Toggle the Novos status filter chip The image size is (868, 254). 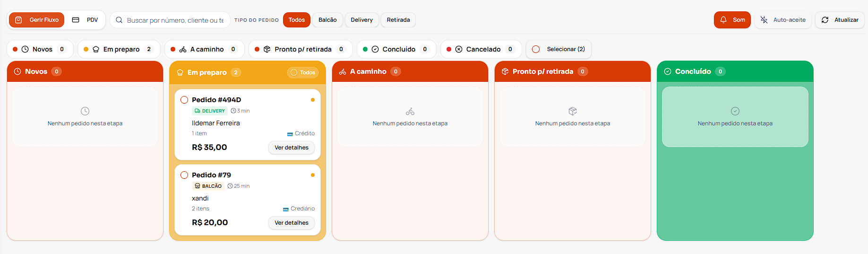point(40,49)
